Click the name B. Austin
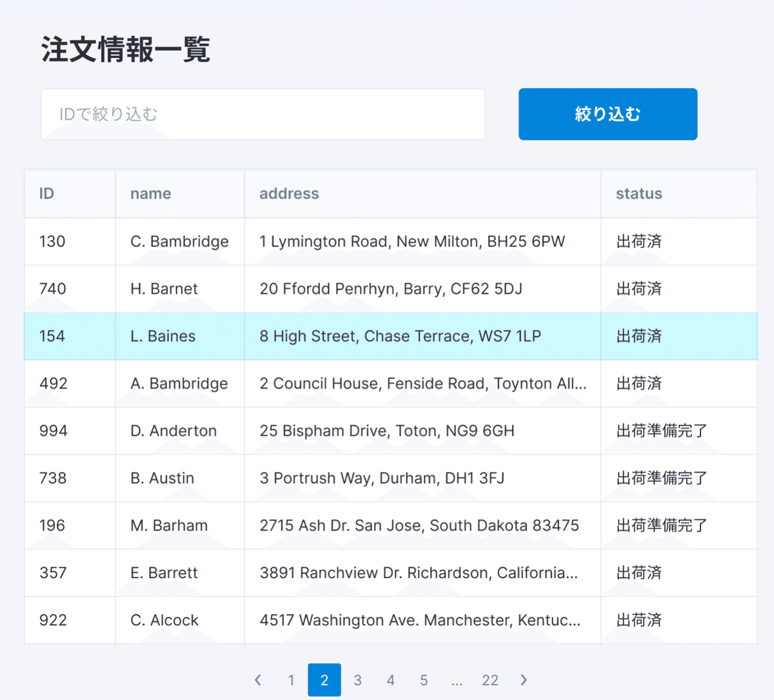 (162, 478)
